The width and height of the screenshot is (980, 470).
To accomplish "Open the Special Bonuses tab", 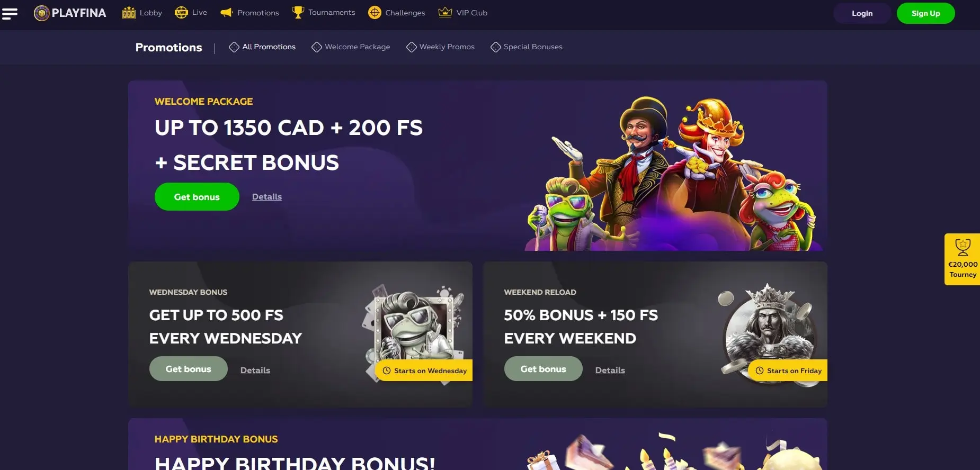I will click(x=527, y=47).
